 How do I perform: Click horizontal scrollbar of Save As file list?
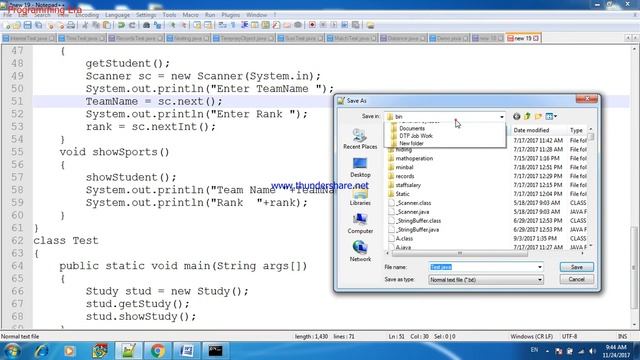coord(460,253)
